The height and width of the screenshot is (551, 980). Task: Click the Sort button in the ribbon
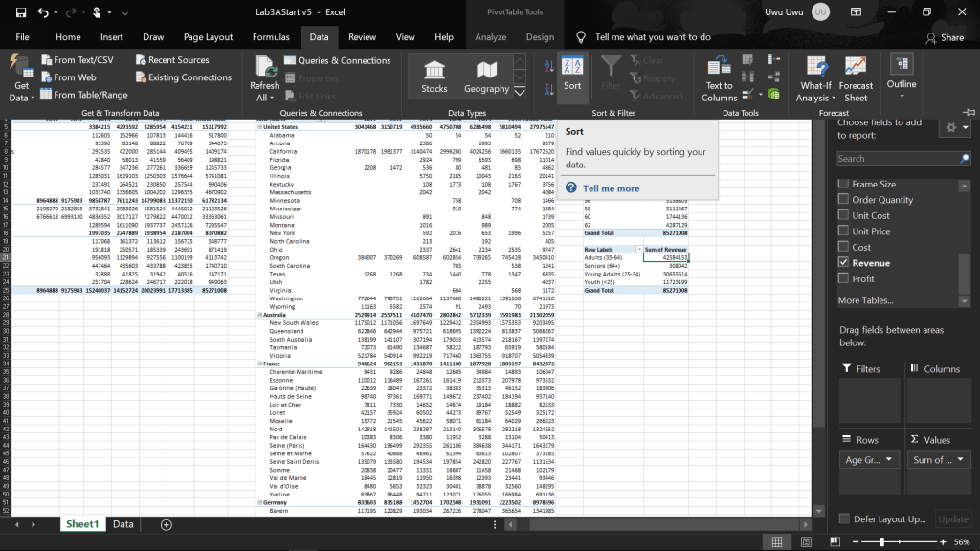[x=572, y=75]
